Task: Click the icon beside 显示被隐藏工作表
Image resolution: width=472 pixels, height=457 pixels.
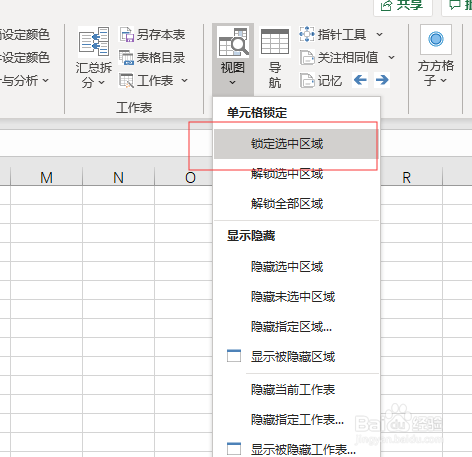Action: pyautogui.click(x=234, y=449)
